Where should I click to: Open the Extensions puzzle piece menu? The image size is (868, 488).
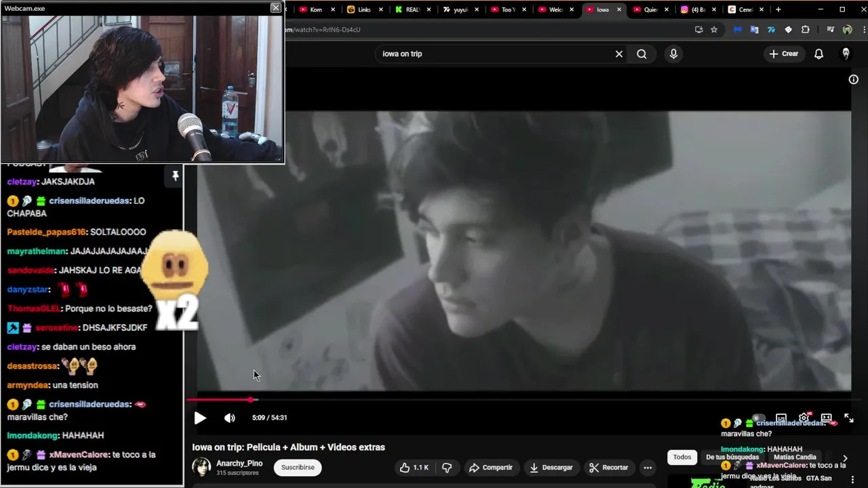click(806, 30)
